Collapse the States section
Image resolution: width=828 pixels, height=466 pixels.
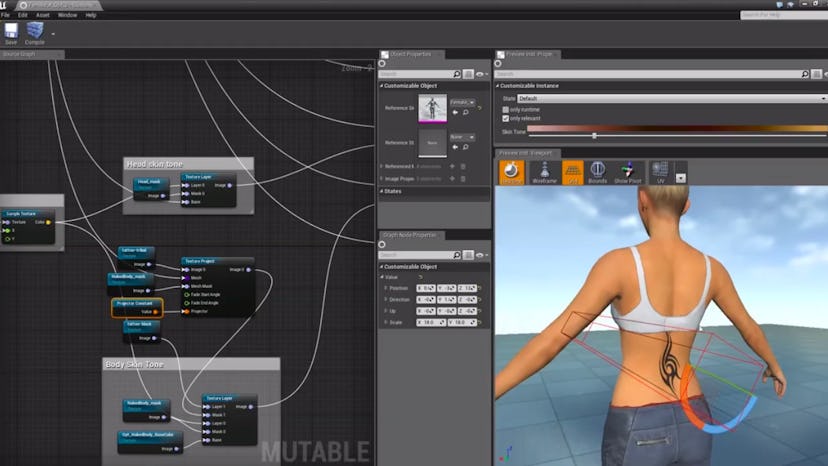(x=384, y=191)
